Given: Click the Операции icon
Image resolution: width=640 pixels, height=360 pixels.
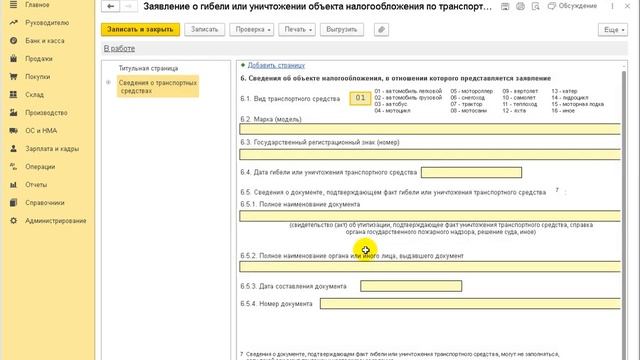Looking at the screenshot, I should [x=13, y=167].
